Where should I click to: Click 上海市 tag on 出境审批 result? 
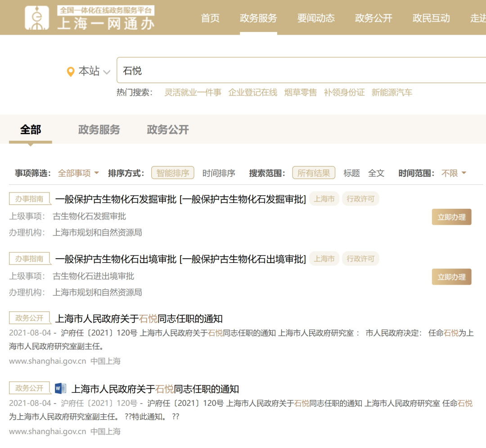(x=324, y=258)
